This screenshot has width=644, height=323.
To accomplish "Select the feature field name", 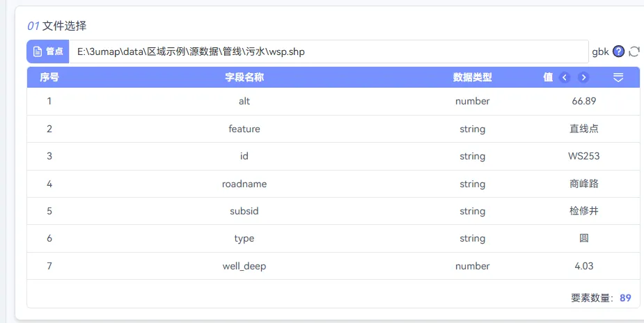I will click(x=244, y=129).
